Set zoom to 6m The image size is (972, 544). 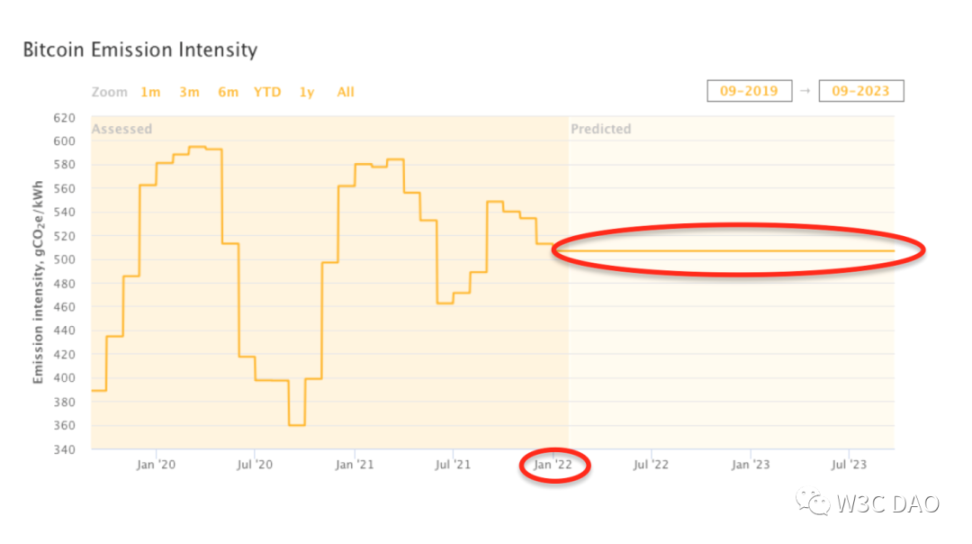click(x=228, y=92)
